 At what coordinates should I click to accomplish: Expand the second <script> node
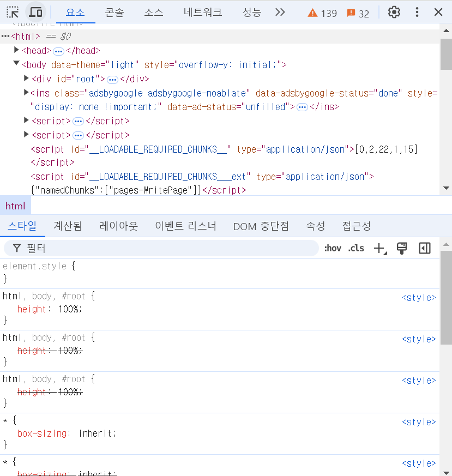[26, 134]
